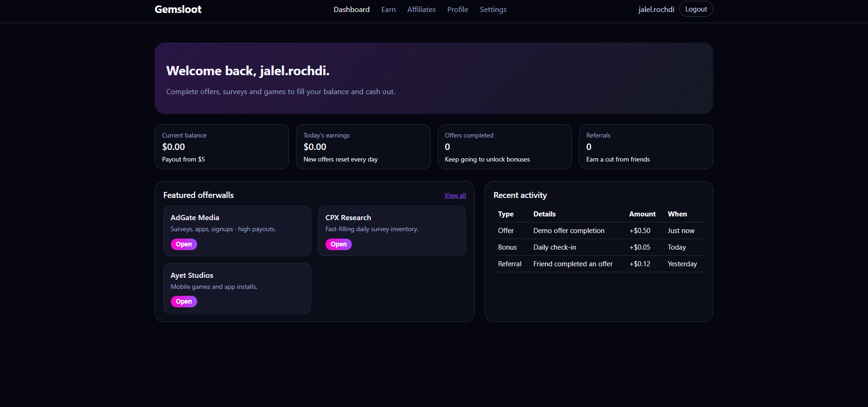Open the Profile page
This screenshot has width=868, height=407.
458,9
